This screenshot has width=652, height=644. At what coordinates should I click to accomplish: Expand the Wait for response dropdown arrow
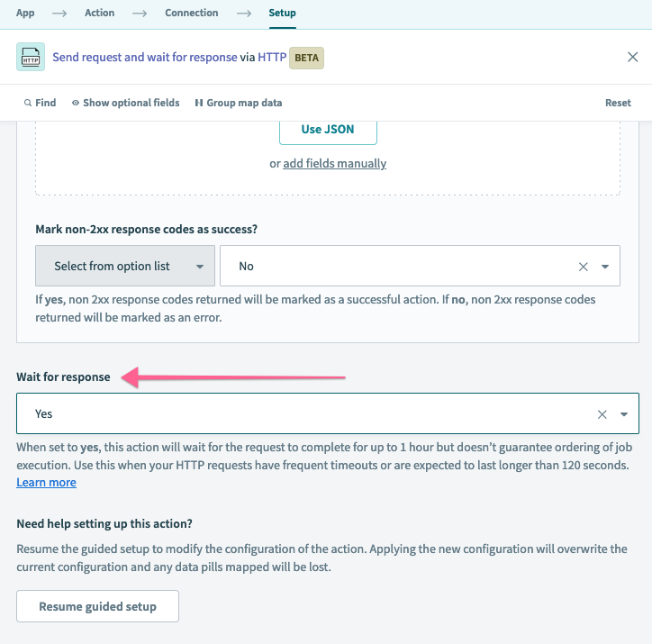click(x=625, y=414)
